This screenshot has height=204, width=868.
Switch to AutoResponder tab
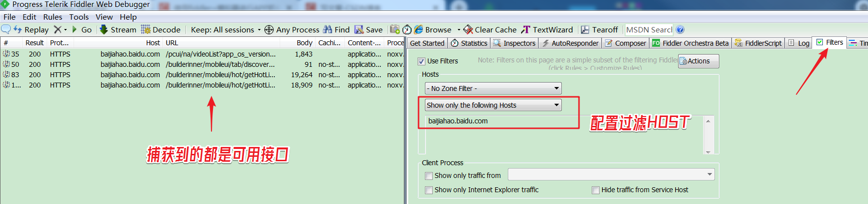click(x=570, y=43)
